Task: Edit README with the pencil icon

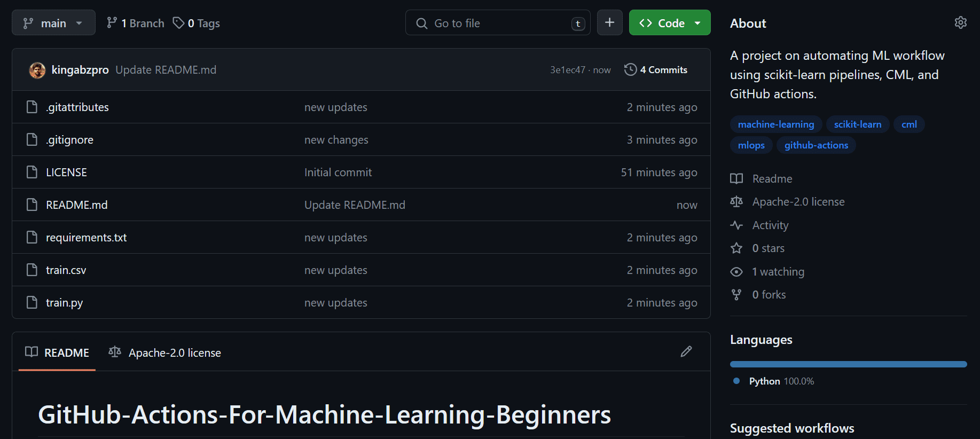Action: [x=686, y=351]
